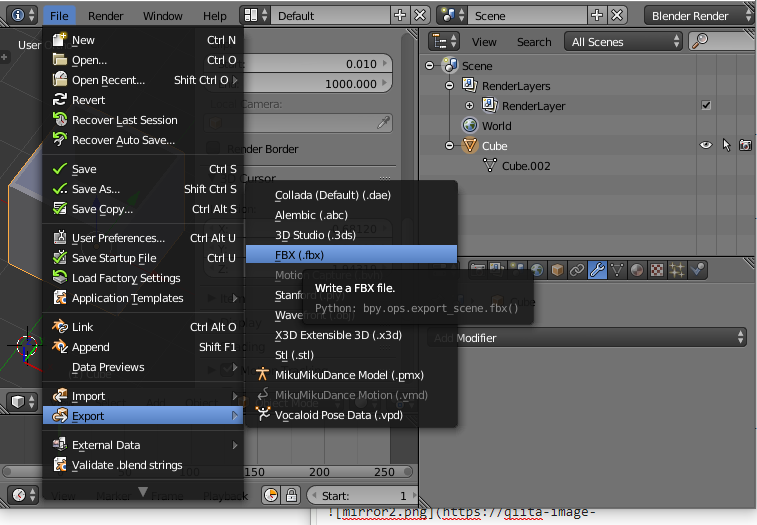Screen dimensions: 757x525
Task: Toggle the timeline preview range clock button
Action: click(x=271, y=495)
